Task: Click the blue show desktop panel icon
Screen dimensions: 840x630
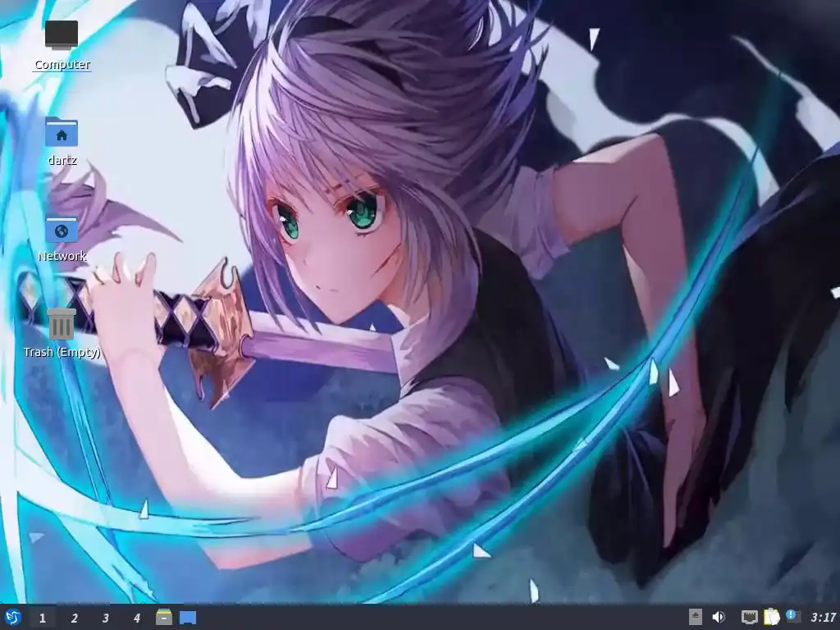Action: point(188,619)
